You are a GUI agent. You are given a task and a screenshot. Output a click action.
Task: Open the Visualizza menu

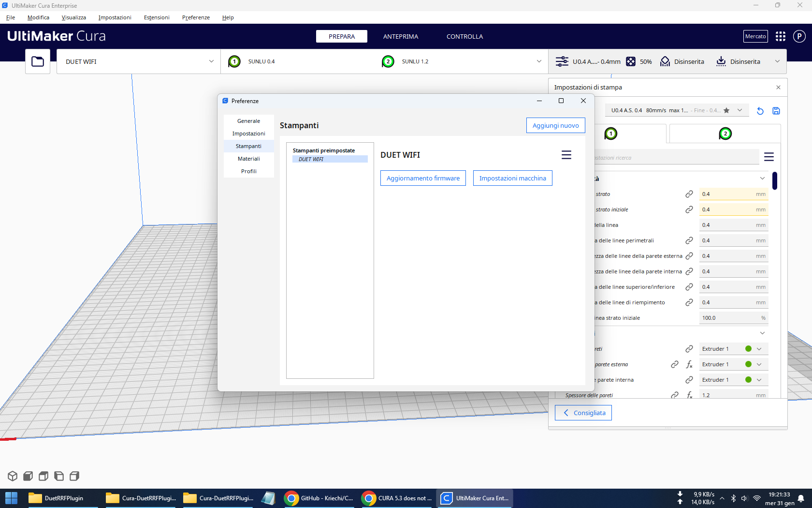click(x=74, y=17)
